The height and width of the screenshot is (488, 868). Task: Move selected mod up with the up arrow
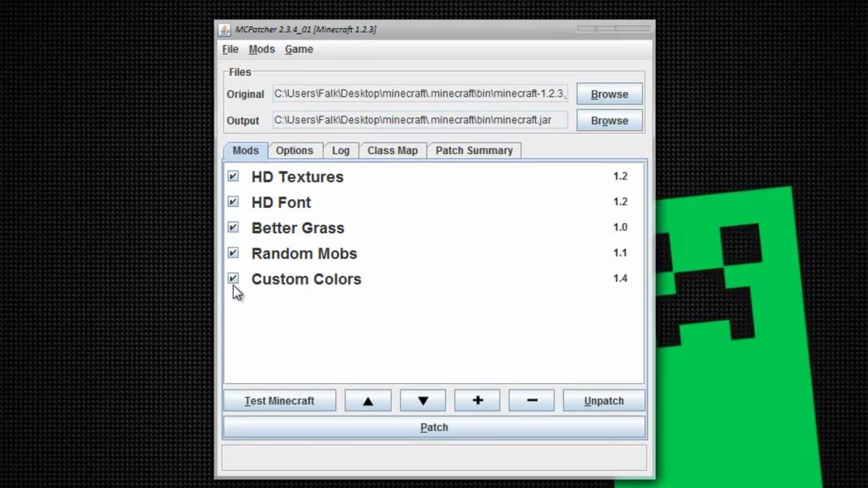[x=368, y=401]
